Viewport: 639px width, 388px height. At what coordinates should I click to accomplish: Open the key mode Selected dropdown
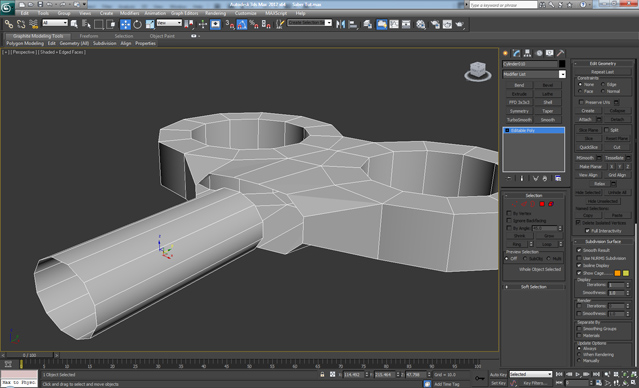(x=531, y=374)
